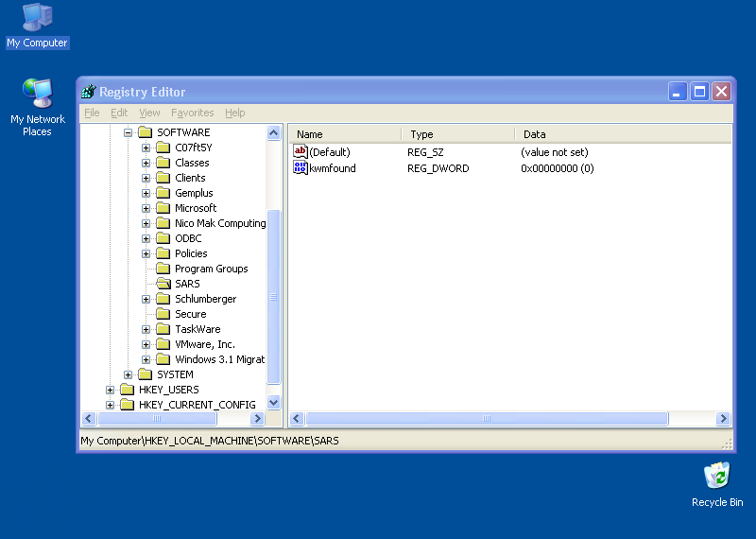Click the values pane scroll right arrow

(723, 418)
